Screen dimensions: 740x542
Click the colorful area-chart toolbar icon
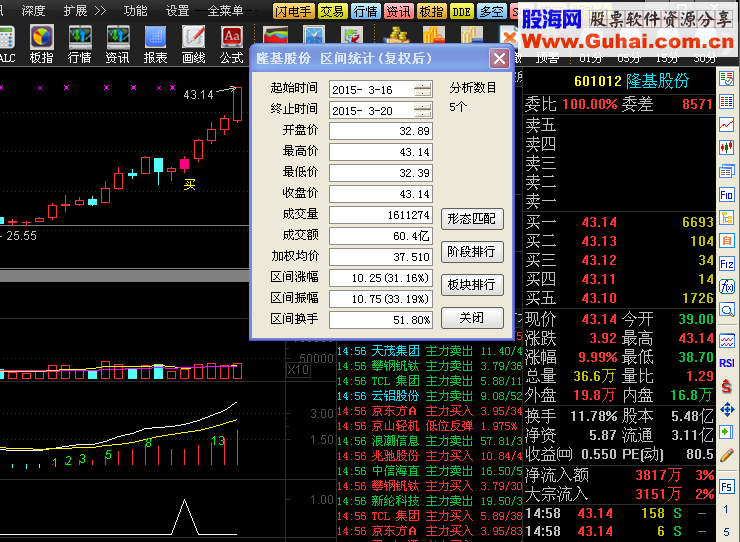coord(276,36)
